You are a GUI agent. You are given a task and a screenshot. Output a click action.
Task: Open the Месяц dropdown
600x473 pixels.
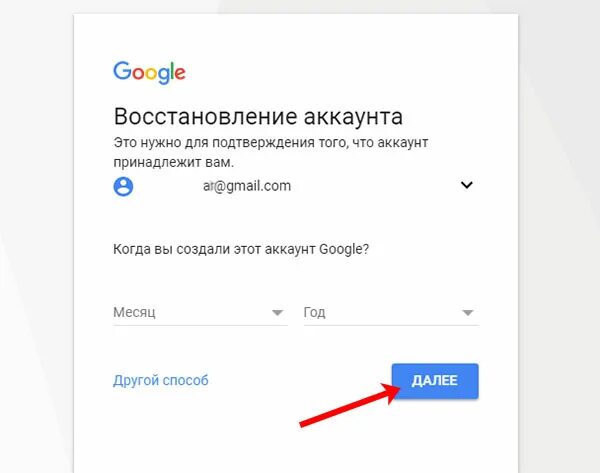(200, 313)
